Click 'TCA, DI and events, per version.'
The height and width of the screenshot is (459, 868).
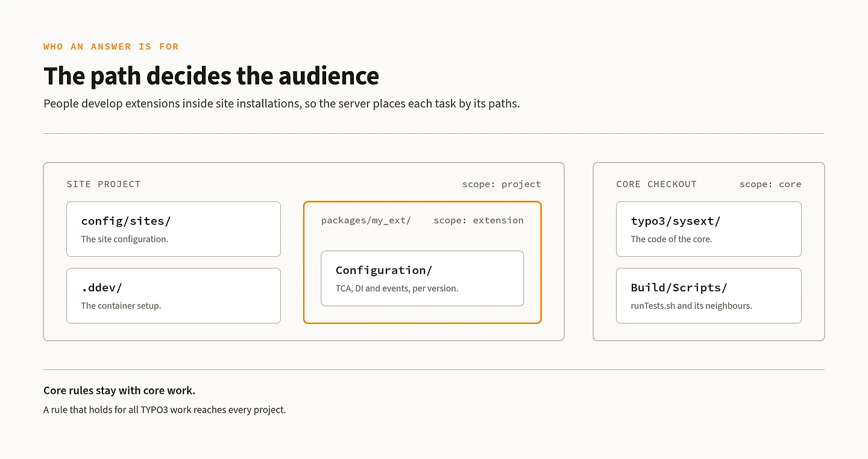click(397, 288)
